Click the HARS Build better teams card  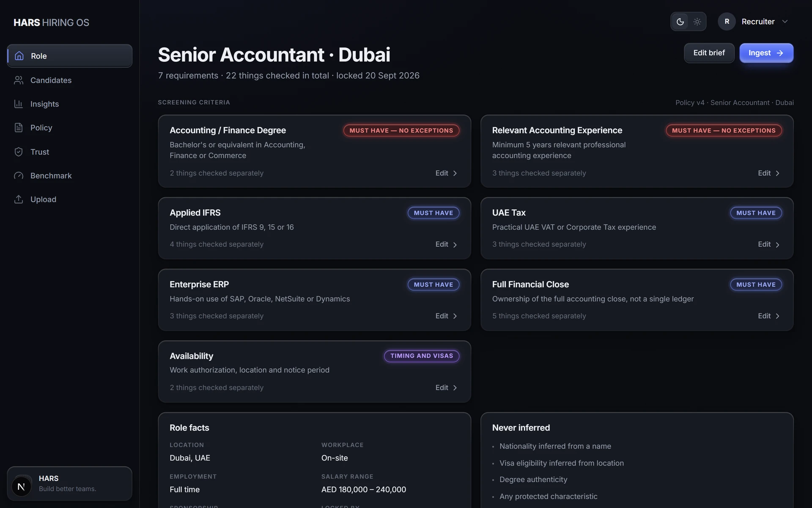point(69,483)
